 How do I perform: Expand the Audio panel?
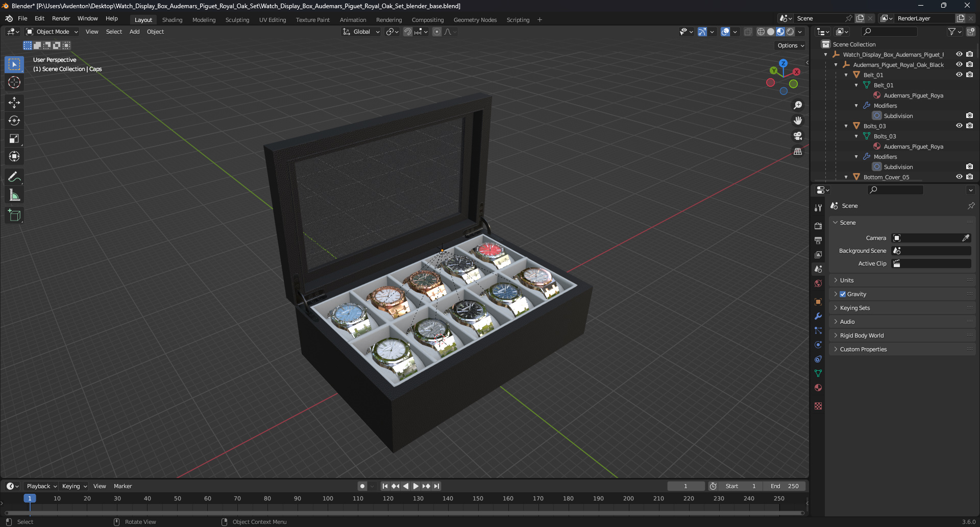click(902, 322)
